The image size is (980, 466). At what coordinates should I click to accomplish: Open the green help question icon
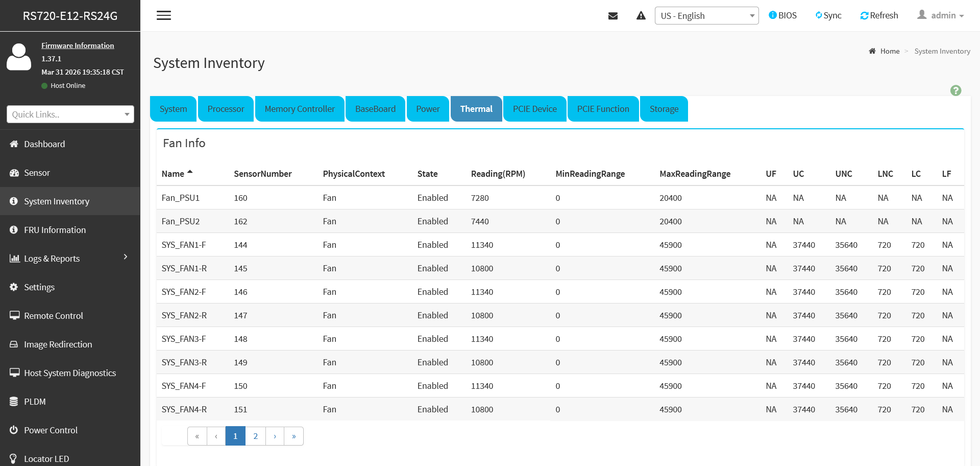(956, 90)
